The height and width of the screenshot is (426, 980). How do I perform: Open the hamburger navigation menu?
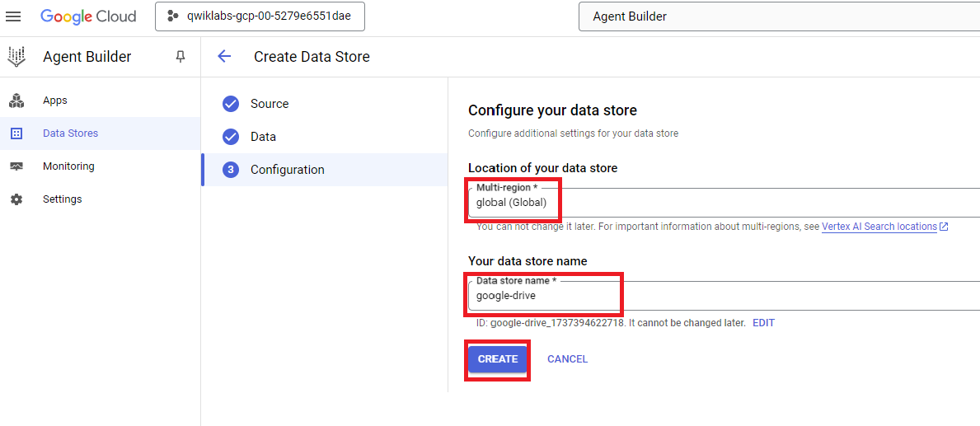pos(13,16)
